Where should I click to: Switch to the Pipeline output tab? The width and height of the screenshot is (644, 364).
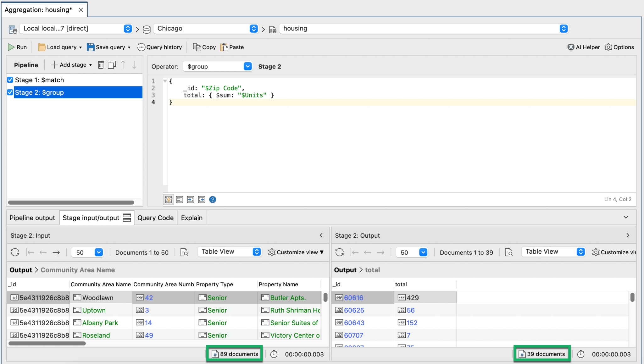[x=32, y=218]
